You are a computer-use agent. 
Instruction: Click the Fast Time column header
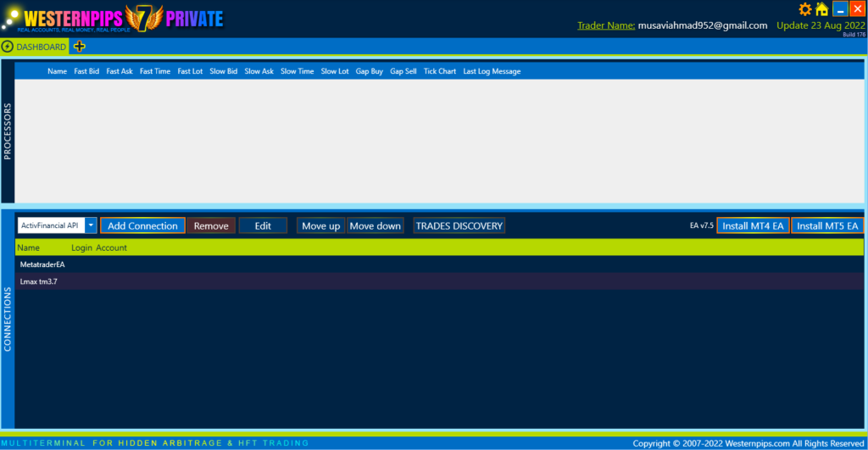[155, 71]
